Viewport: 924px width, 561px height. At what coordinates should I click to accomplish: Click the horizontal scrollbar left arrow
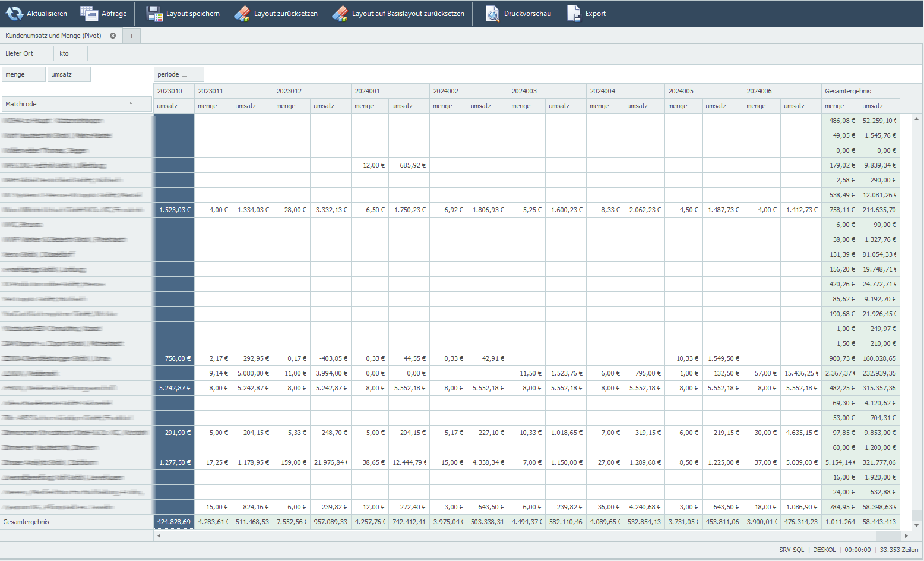coord(159,535)
